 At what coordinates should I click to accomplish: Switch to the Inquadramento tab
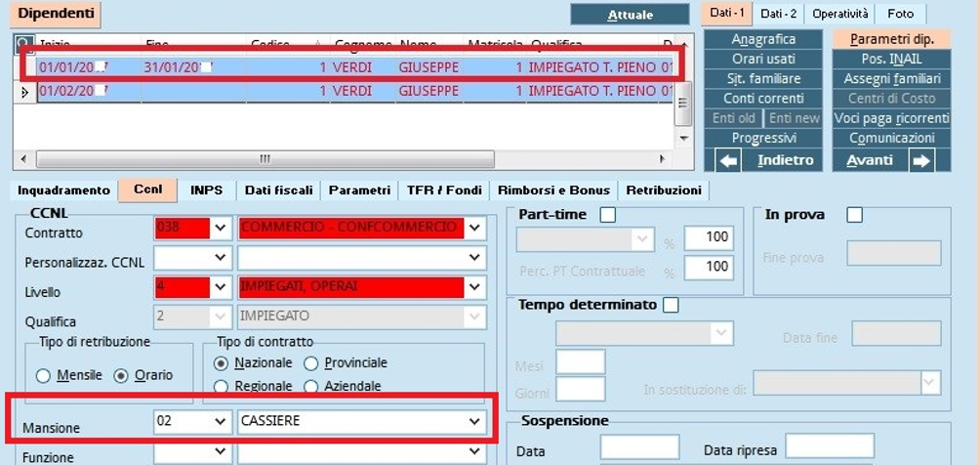pos(63,190)
